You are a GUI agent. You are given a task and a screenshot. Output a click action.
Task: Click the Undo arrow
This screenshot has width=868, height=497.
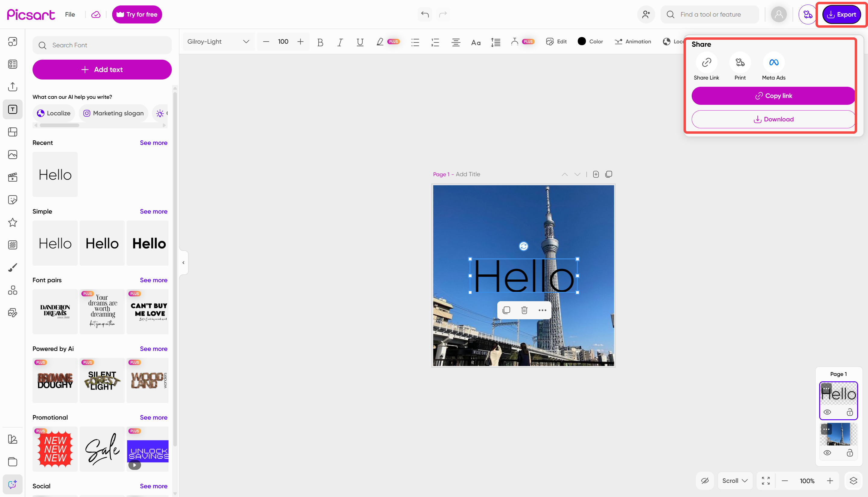pos(425,14)
